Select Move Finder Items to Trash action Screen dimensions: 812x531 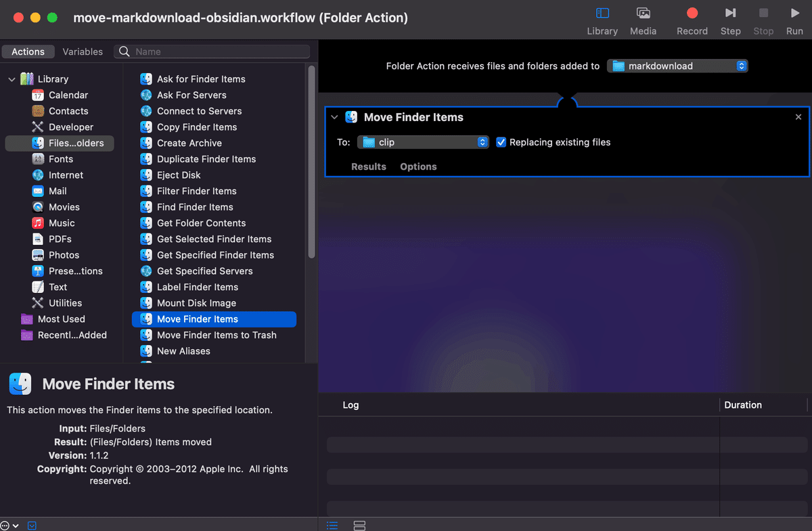[217, 335]
